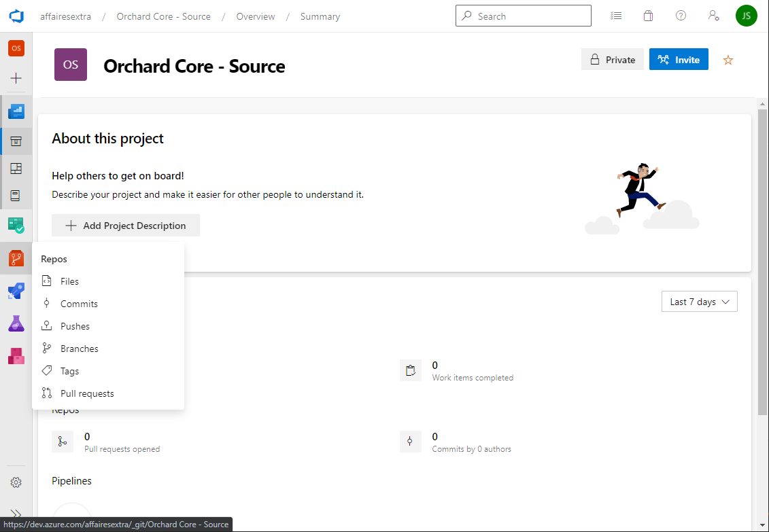Image resolution: width=769 pixels, height=532 pixels.
Task: Select Branches in the Repos menu
Action: 108,349
